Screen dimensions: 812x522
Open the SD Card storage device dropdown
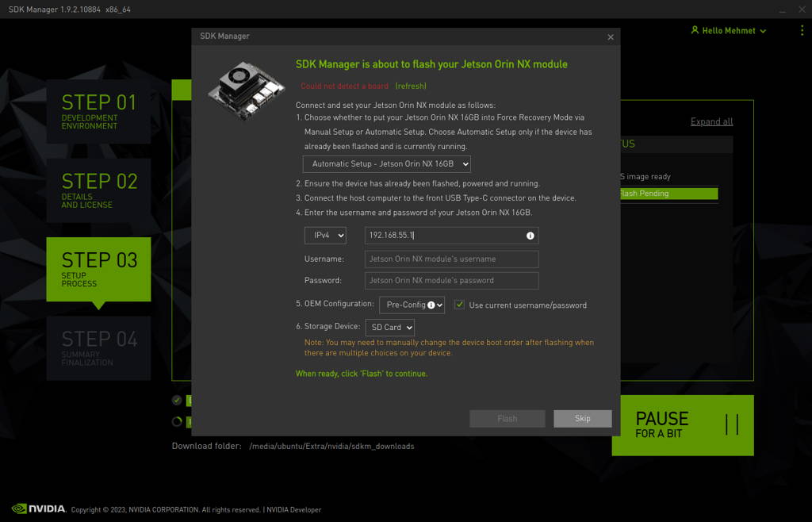(x=389, y=326)
